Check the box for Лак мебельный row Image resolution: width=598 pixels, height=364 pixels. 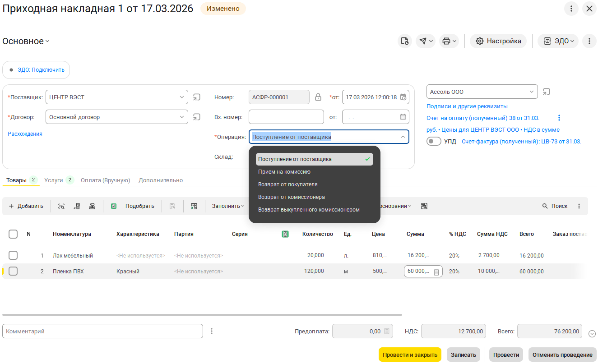point(13,255)
